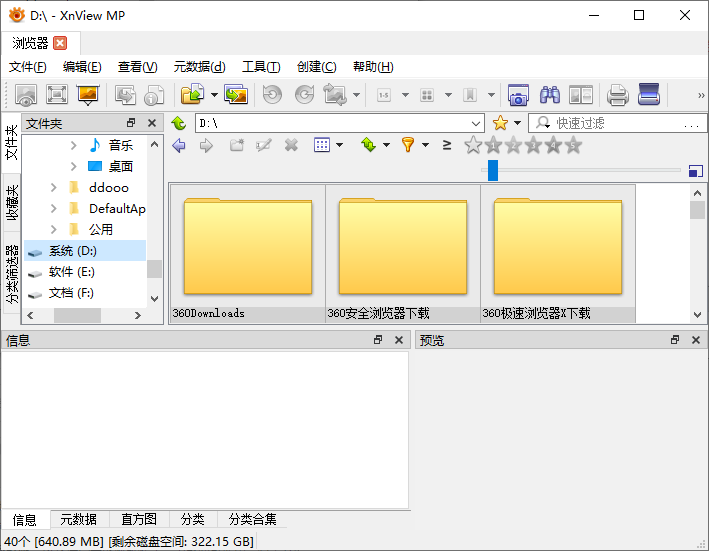709x551 pixels.
Task: Select the 4-star rating filter
Action: (553, 145)
